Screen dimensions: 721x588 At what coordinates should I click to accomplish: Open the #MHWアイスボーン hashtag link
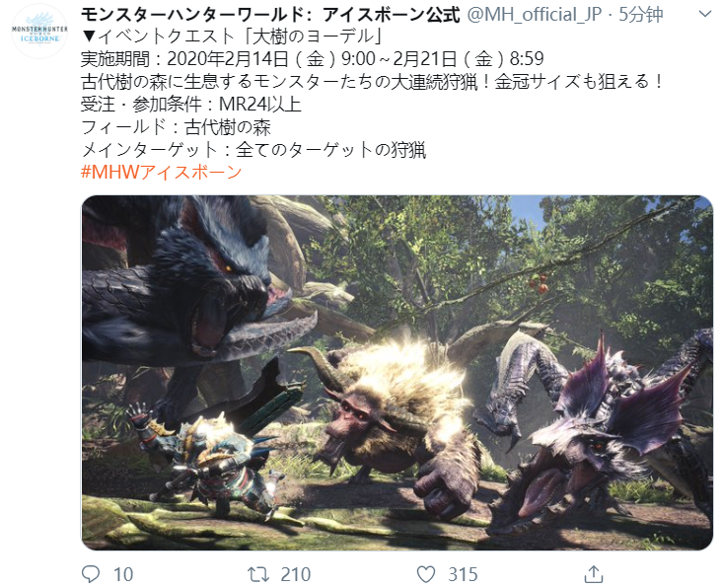coord(162,173)
